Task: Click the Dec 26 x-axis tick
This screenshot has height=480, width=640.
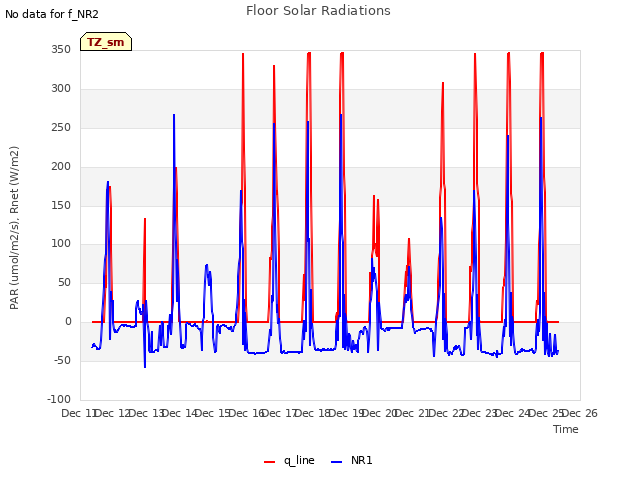Action: 580,413
